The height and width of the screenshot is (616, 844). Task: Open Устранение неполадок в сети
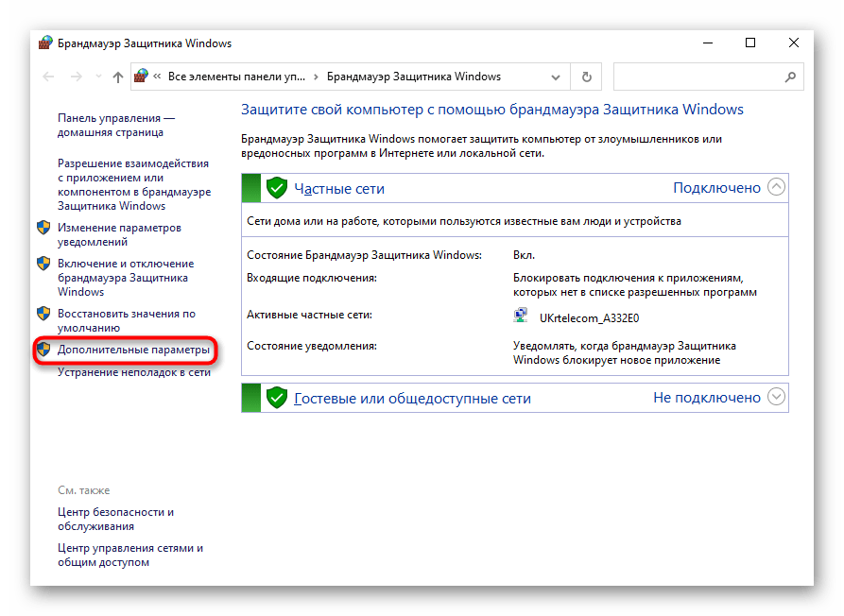click(133, 372)
